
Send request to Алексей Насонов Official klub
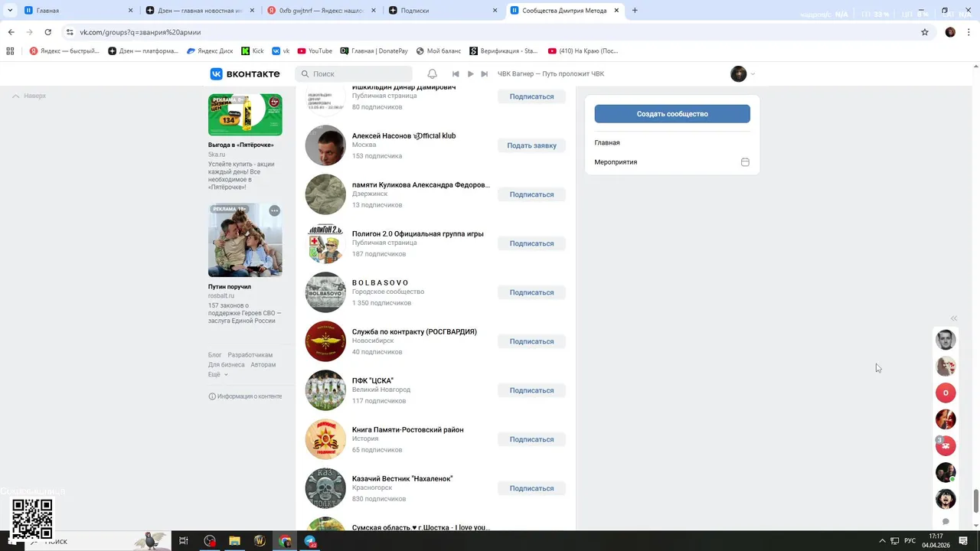click(531, 145)
